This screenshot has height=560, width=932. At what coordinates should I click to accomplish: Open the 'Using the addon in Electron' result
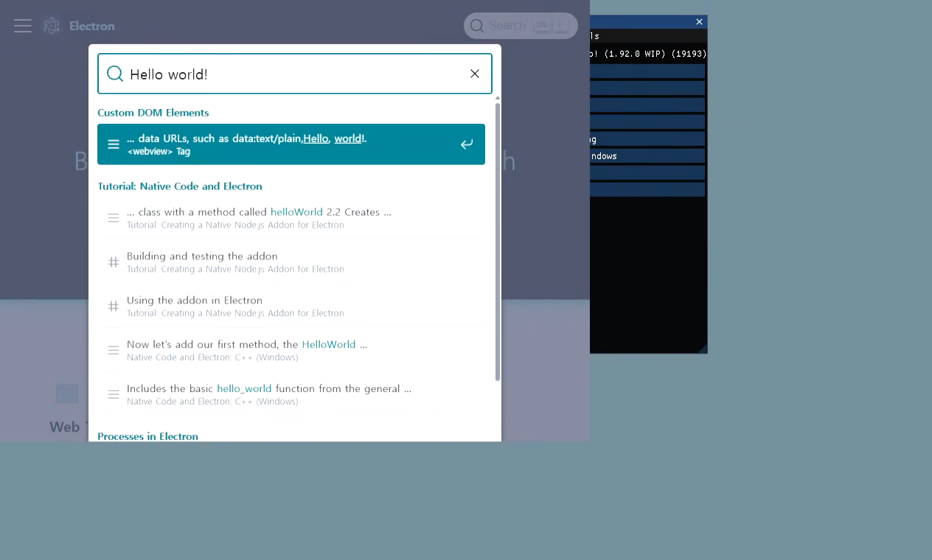coord(291,307)
